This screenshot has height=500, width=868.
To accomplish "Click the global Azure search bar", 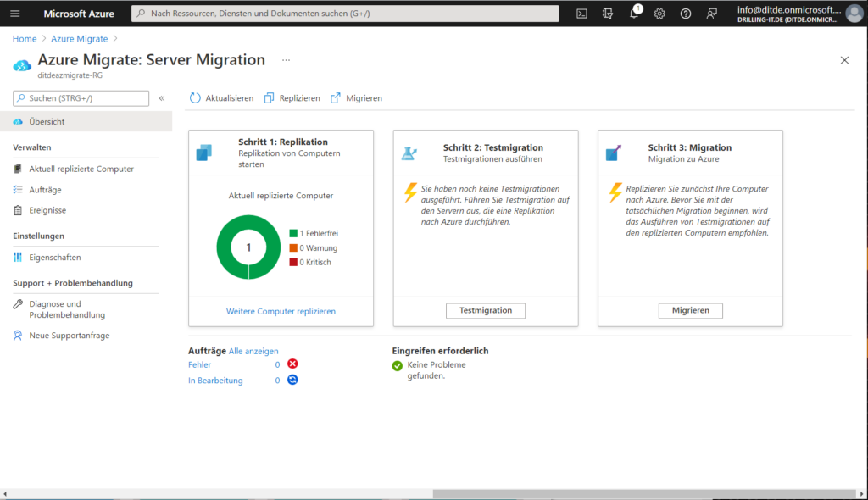I will (345, 14).
